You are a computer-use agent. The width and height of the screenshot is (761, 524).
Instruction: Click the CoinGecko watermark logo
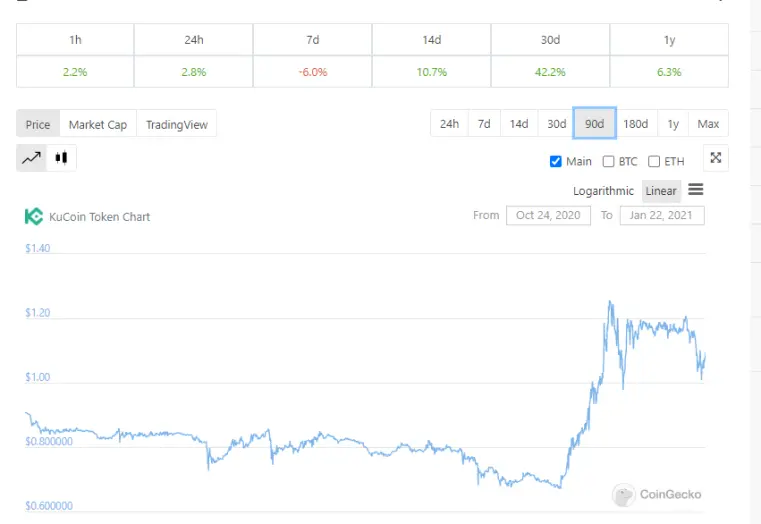pyautogui.click(x=657, y=494)
